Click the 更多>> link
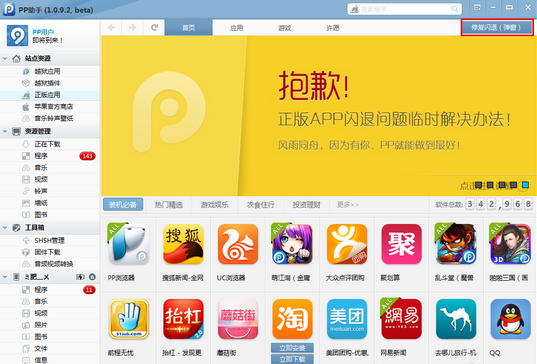The width and height of the screenshot is (537, 364). pos(348,205)
